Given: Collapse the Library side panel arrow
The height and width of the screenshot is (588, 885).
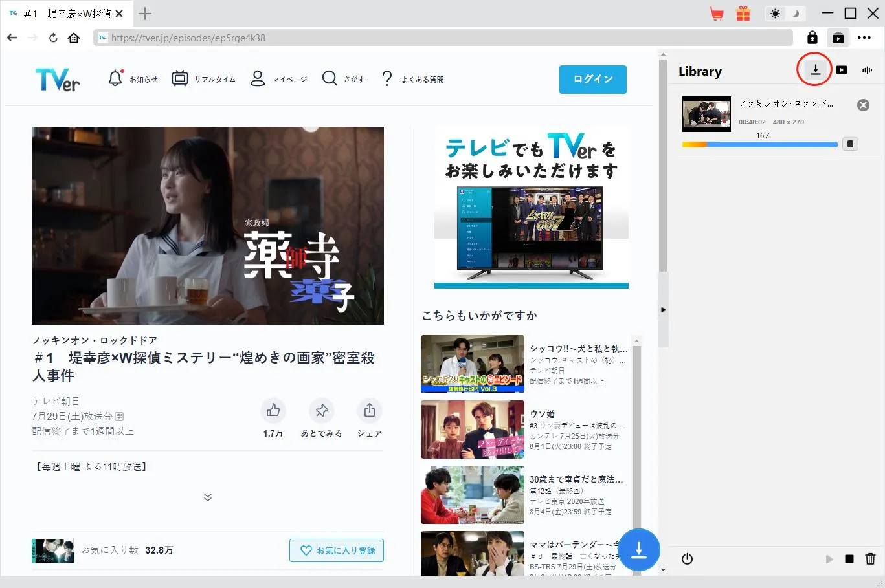Looking at the screenshot, I should coord(663,310).
